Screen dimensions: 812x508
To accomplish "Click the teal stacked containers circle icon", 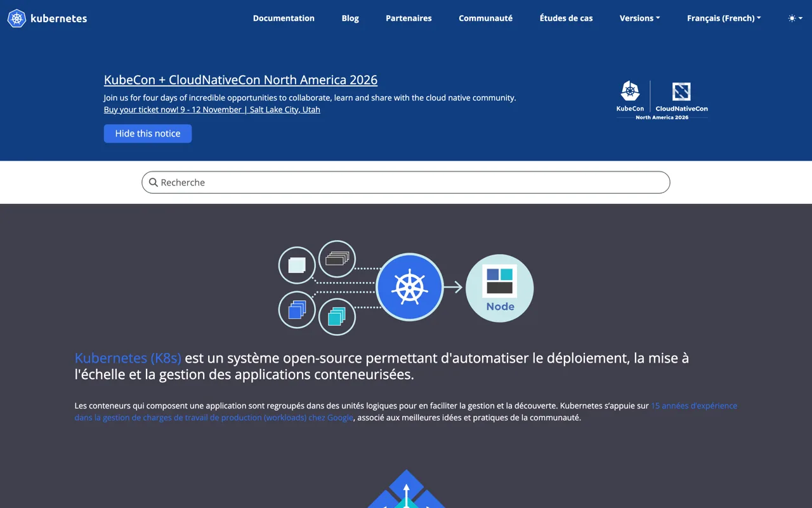I will (x=337, y=316).
